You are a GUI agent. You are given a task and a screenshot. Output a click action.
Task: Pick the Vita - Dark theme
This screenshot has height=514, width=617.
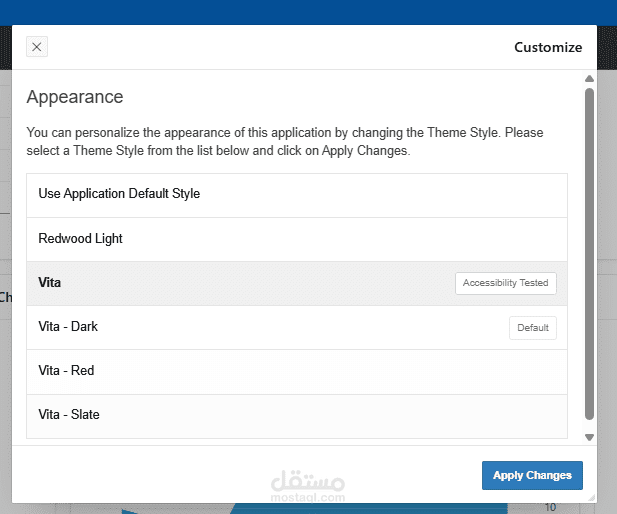(68, 327)
